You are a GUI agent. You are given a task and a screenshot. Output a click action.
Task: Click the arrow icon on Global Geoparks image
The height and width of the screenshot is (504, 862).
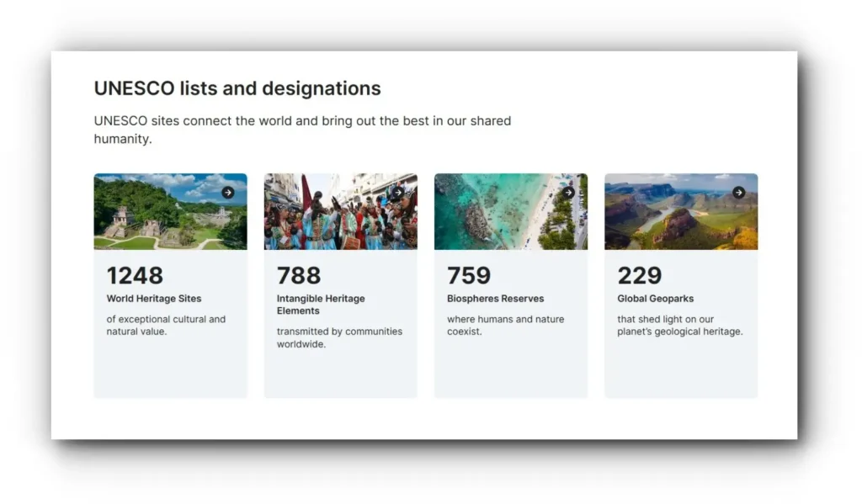pos(738,193)
